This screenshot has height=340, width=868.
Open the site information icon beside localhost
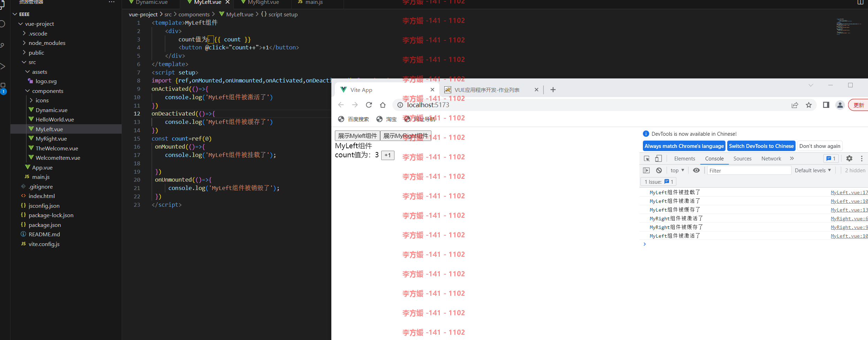coord(400,105)
